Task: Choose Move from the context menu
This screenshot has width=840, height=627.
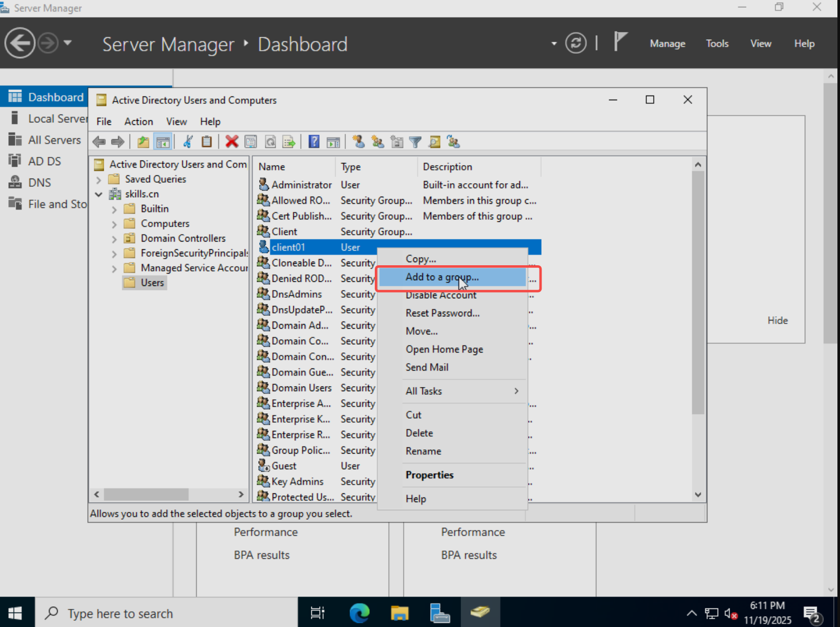Action: (452, 331)
